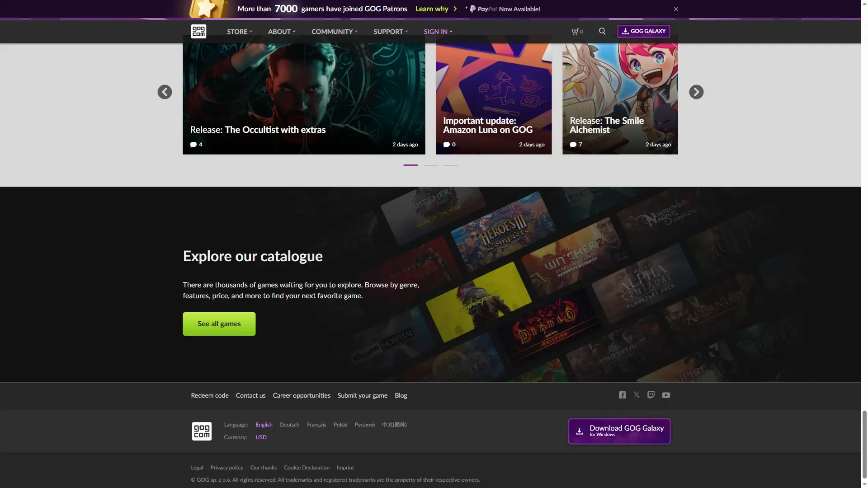The height and width of the screenshot is (488, 868).
Task: Select the second carousel page indicator
Action: (430, 165)
